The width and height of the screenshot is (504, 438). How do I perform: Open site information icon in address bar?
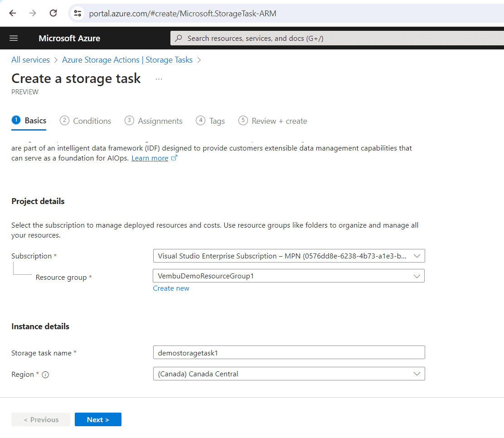78,13
